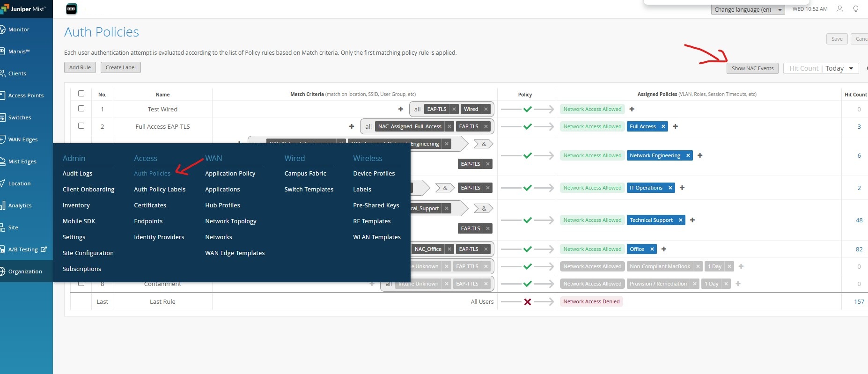The image size is (868, 374).
Task: Click the Last Rule name cell
Action: [162, 302]
